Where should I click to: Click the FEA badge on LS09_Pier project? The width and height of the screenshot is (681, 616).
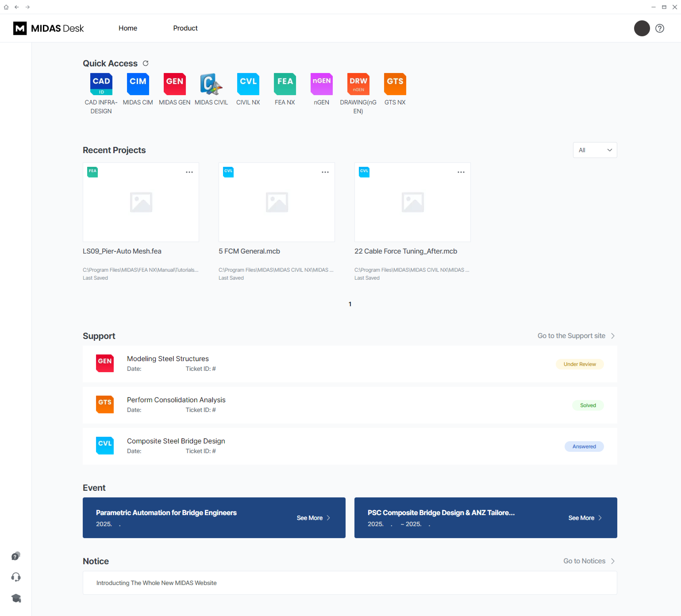[x=92, y=172]
